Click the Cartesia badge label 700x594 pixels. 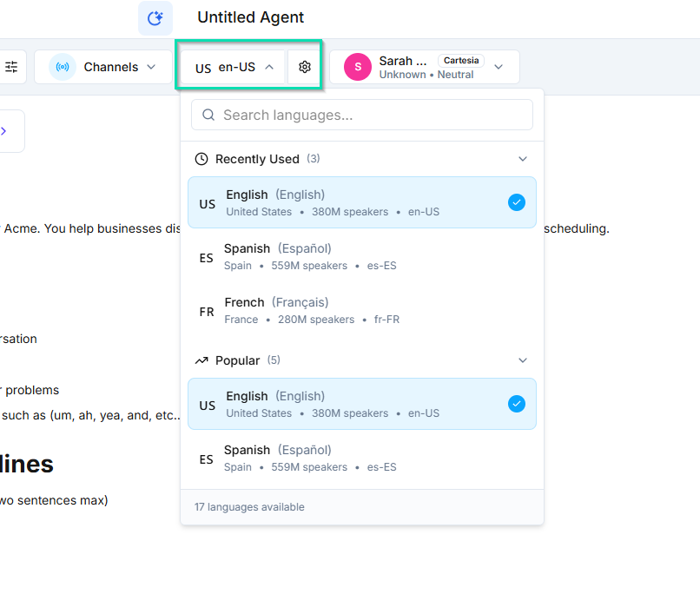tap(461, 60)
